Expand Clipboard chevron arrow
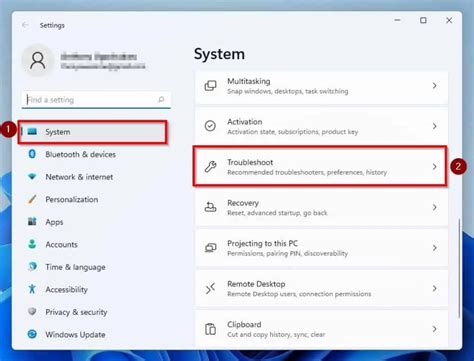 coord(434,329)
